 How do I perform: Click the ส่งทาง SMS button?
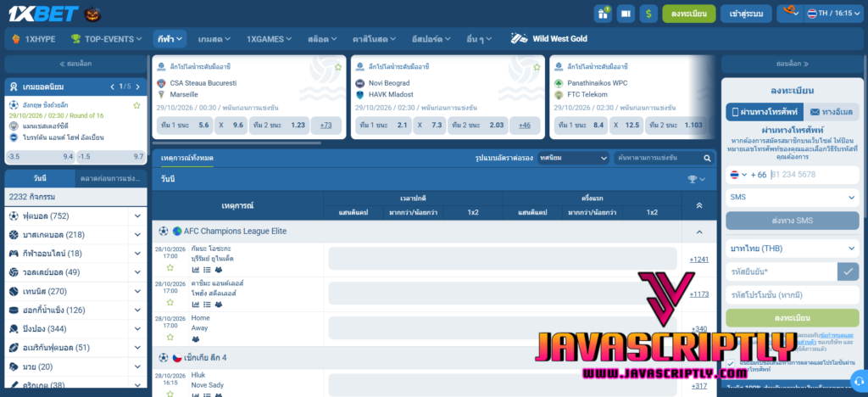tap(793, 221)
